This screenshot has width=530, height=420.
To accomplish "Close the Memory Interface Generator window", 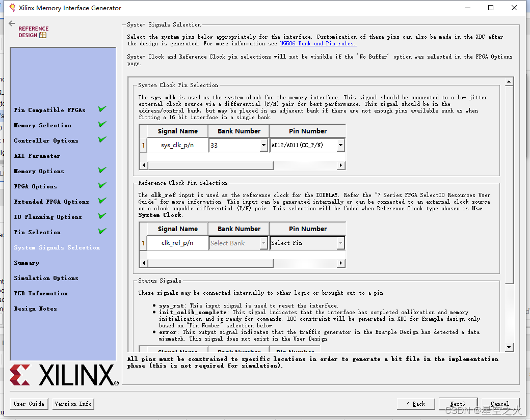I will 514,8.
